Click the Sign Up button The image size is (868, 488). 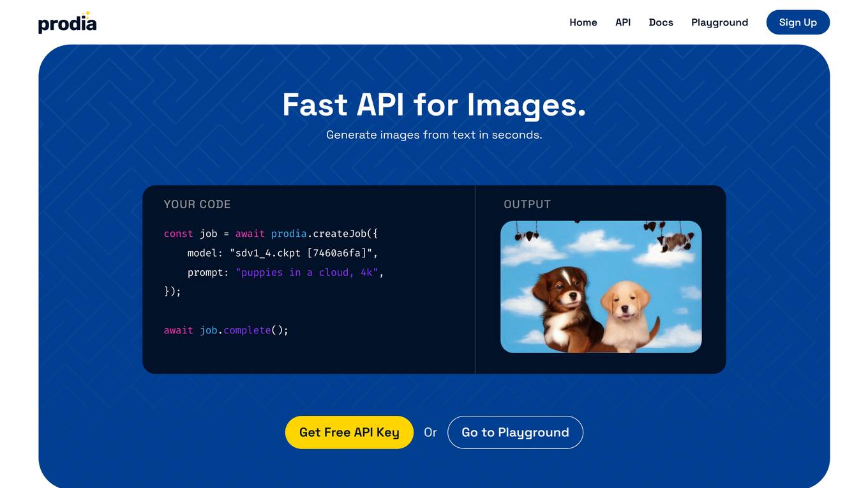pos(798,22)
